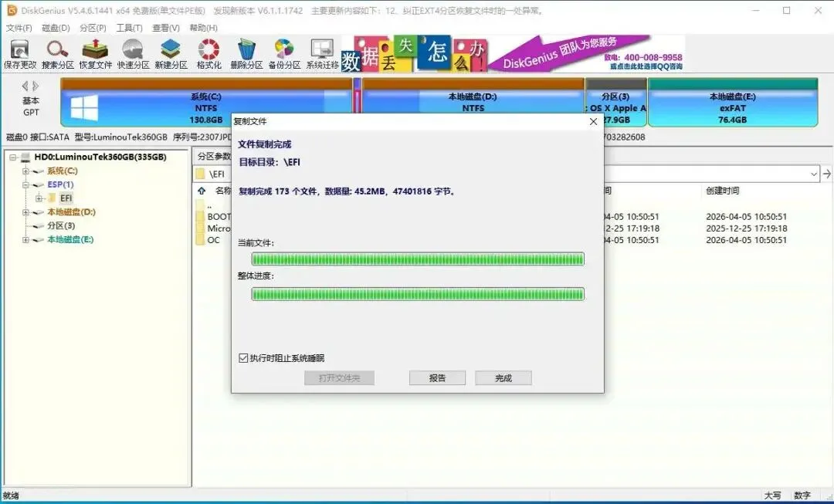Click the New Partition (新建分区) icon
Viewport: 834px width, 504px height.
[171, 54]
